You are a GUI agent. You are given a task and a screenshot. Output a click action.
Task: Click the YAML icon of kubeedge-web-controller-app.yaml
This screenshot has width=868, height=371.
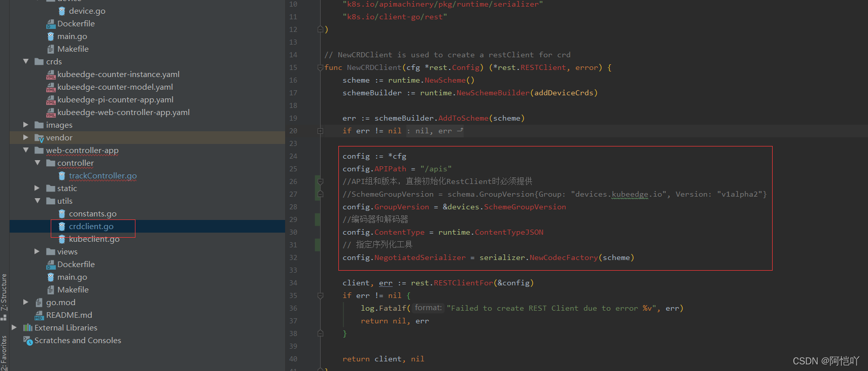51,113
